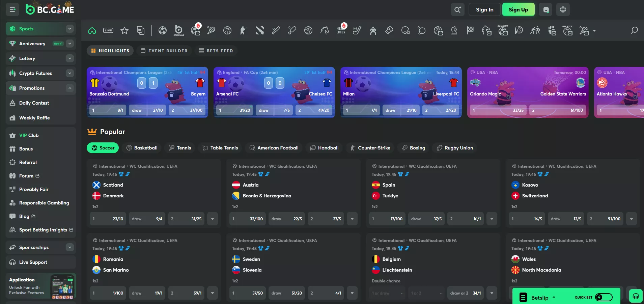This screenshot has width=644, height=304.
Task: Expand the Lottery sidebar section
Action: pos(70,58)
